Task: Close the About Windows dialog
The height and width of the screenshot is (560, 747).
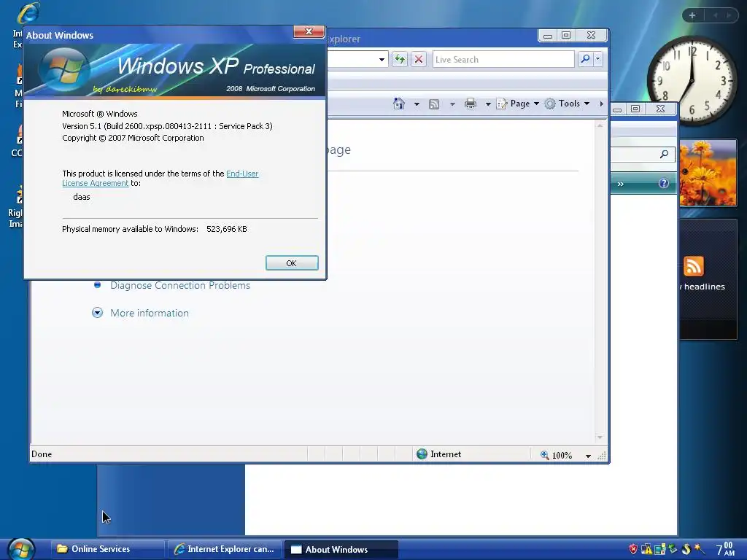Action: coord(309,31)
